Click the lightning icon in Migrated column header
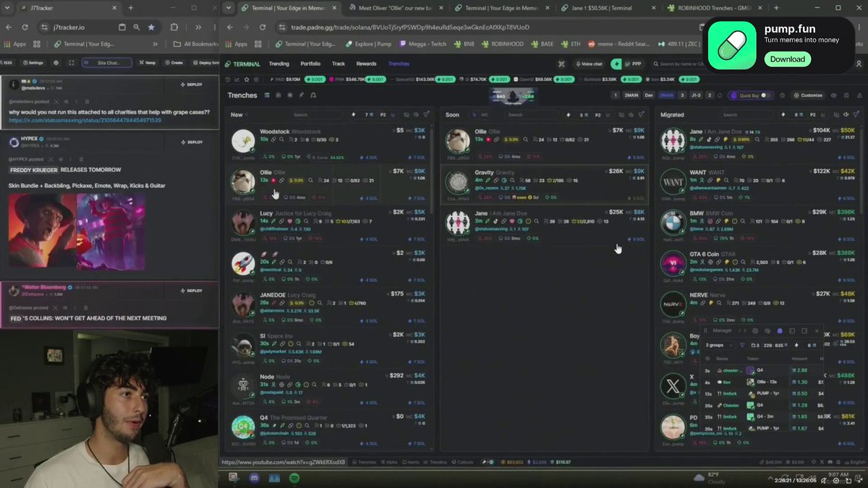The image size is (868, 488). point(783,115)
